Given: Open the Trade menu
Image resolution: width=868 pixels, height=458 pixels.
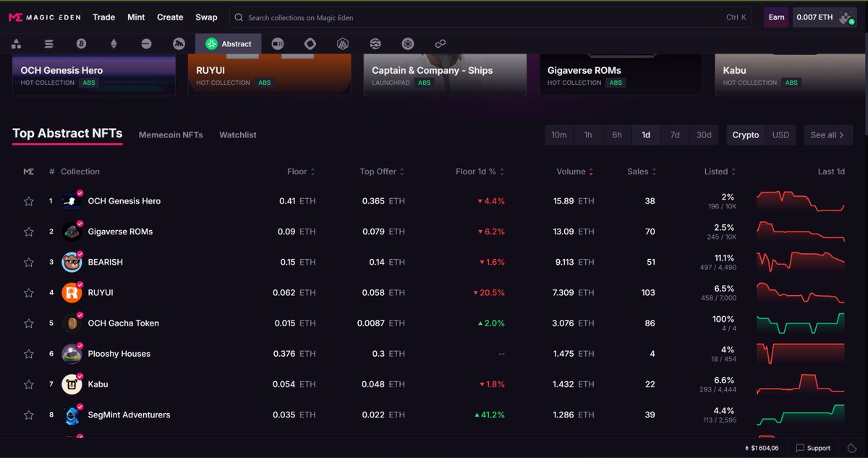Looking at the screenshot, I should tap(103, 17).
